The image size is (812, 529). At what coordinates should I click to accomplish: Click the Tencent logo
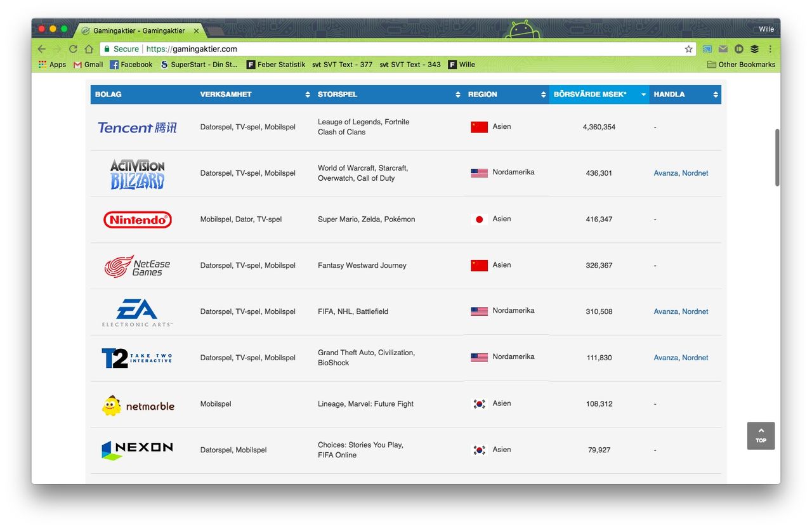(x=137, y=127)
